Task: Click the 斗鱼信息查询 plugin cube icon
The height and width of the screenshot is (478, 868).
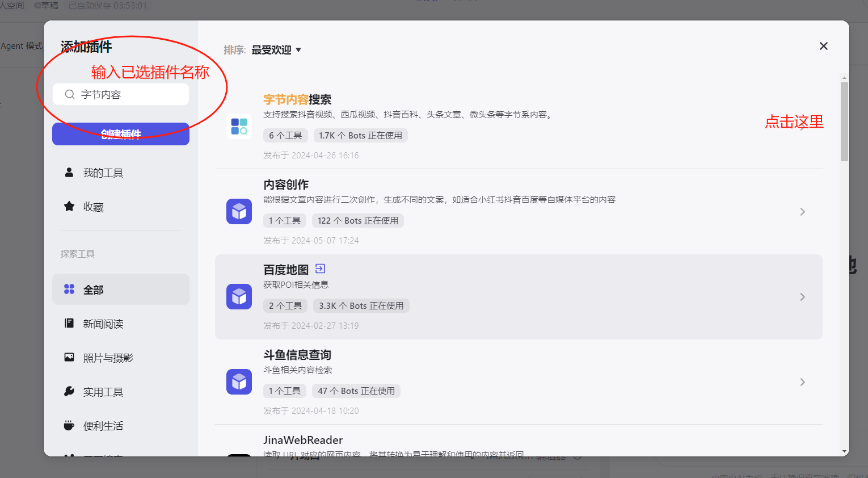Action: click(x=239, y=382)
